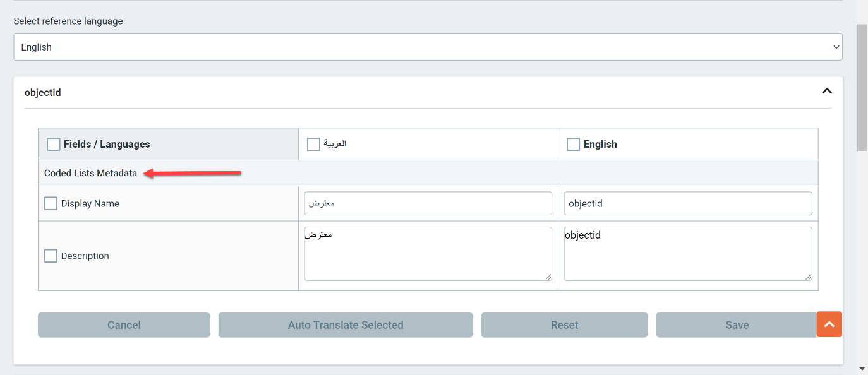868x375 pixels.
Task: Click the Reset button
Action: tap(564, 325)
